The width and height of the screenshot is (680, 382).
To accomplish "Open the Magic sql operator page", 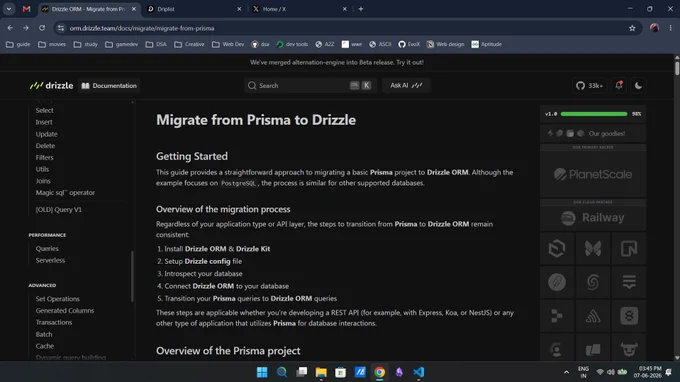I will (x=65, y=193).
